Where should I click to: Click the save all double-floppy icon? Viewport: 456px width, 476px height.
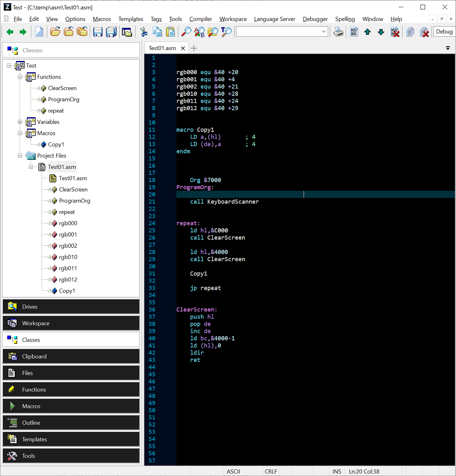coord(111,32)
